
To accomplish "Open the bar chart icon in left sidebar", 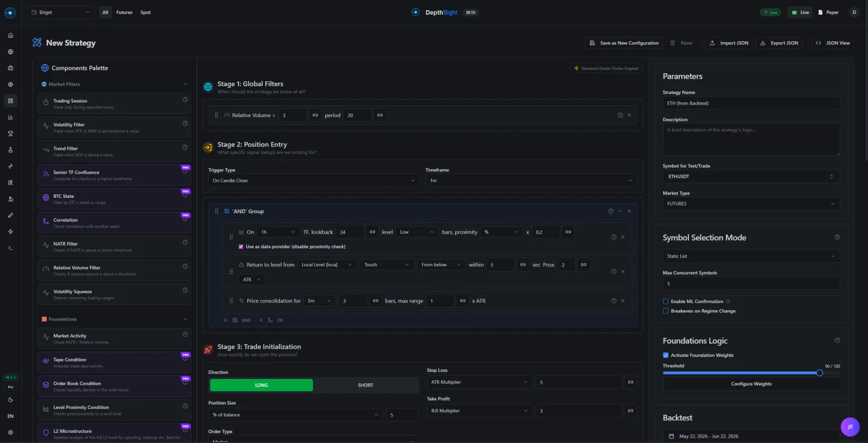I will point(10,117).
